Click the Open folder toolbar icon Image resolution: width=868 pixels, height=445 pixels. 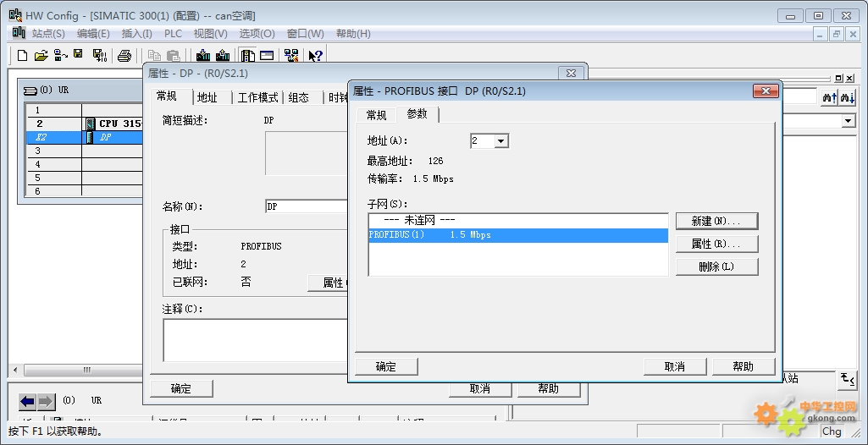(41, 56)
